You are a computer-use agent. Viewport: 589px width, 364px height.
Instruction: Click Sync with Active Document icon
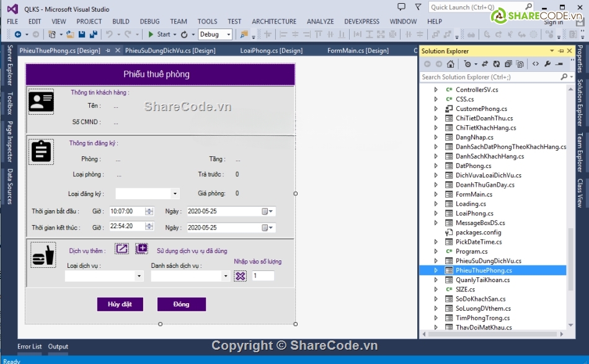pyautogui.click(x=485, y=64)
